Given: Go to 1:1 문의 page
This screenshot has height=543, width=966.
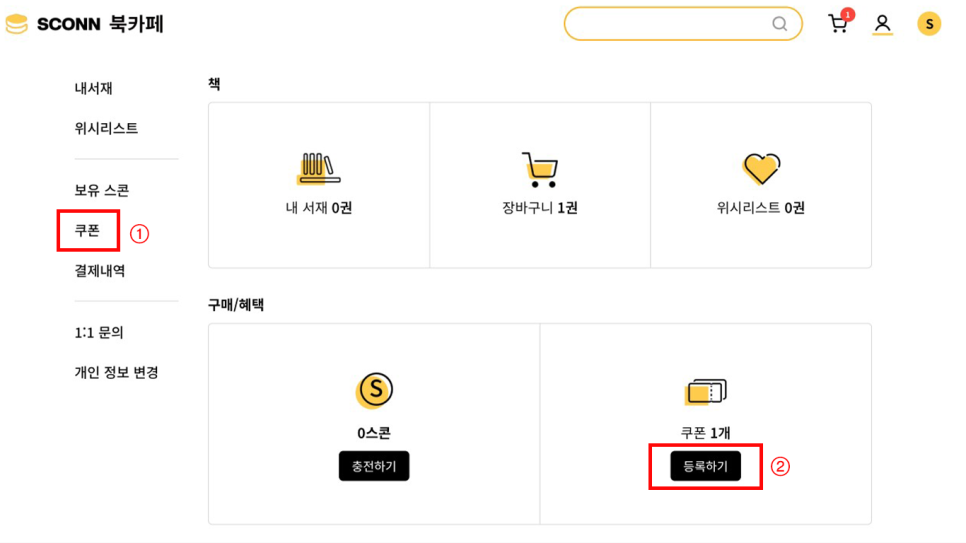Looking at the screenshot, I should (x=99, y=332).
